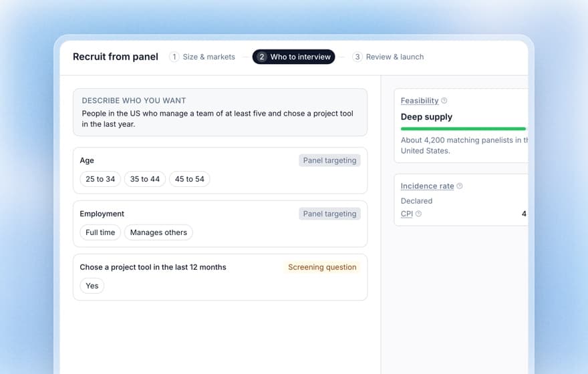Viewport: 588px width, 374px height.
Task: Select the Who to interview step
Action: coord(293,57)
